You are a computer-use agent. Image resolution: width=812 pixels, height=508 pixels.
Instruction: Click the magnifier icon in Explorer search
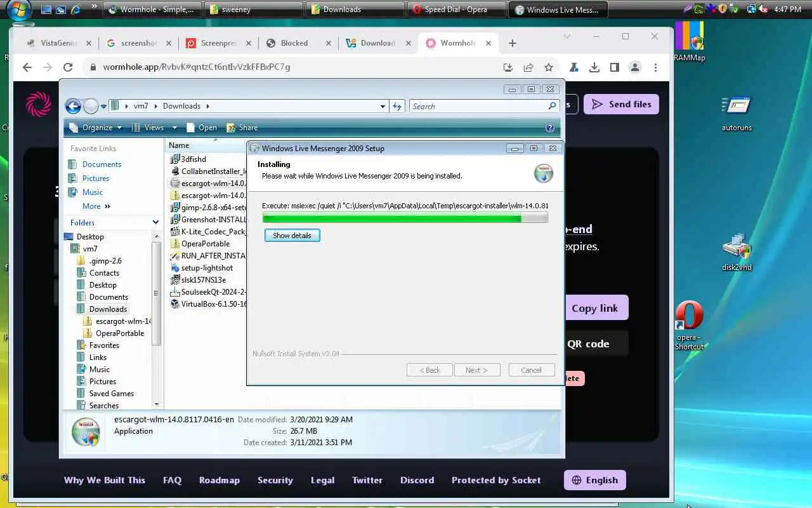552,106
